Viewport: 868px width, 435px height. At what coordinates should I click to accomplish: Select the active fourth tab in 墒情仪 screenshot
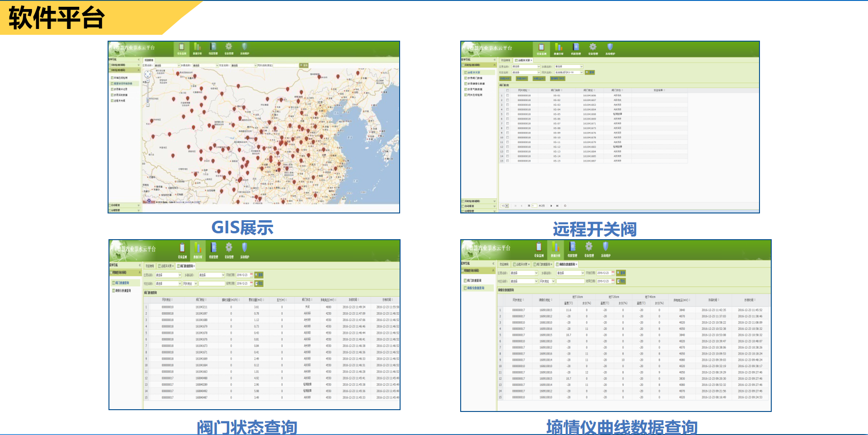tap(567, 264)
